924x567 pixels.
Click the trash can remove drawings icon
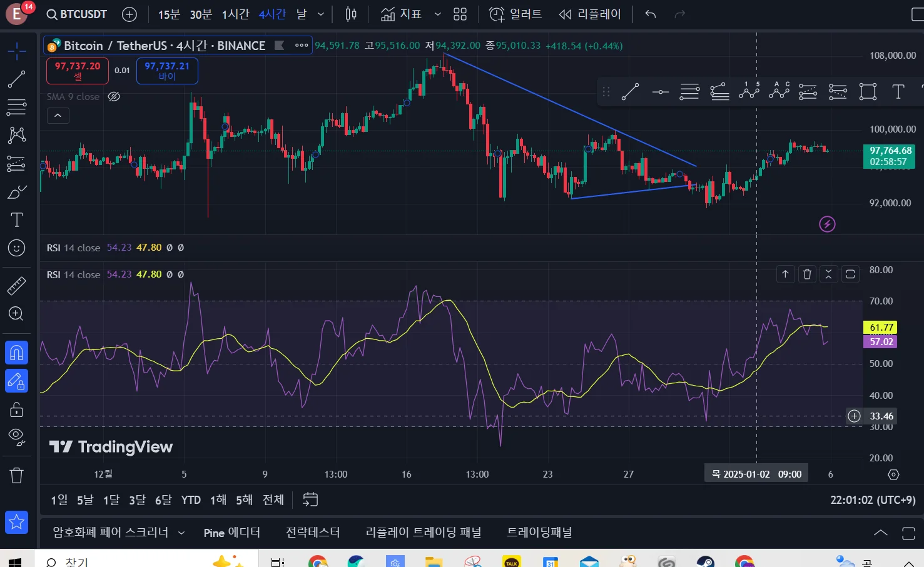coord(16,476)
